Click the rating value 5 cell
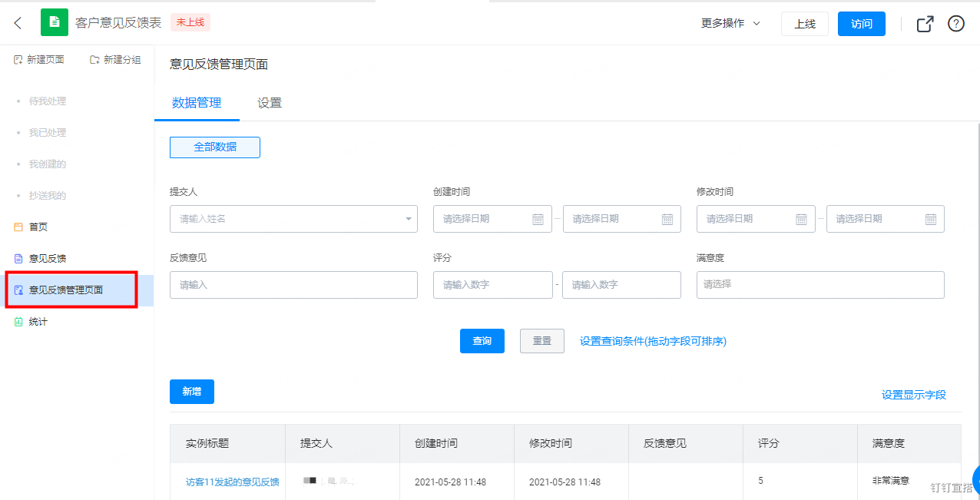 coord(761,481)
